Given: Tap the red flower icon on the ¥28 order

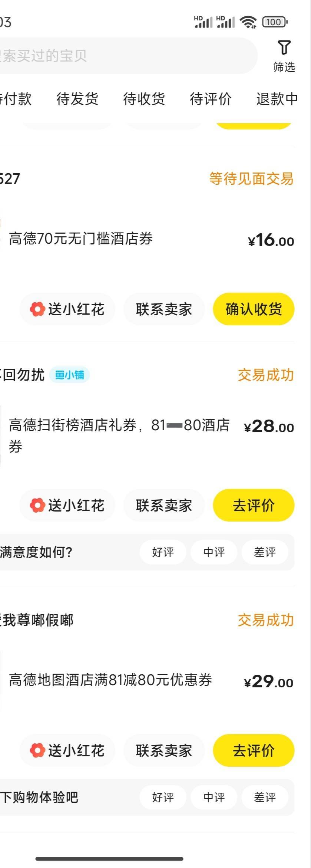Looking at the screenshot, I should [x=37, y=505].
